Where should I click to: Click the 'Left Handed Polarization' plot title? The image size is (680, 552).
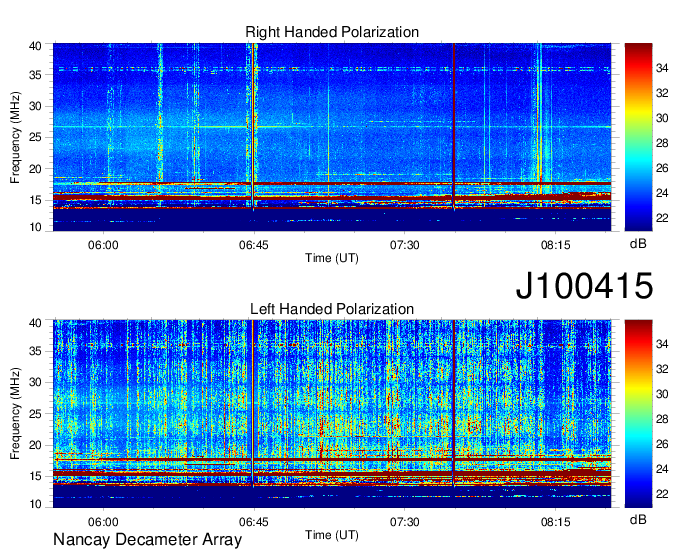332,309
